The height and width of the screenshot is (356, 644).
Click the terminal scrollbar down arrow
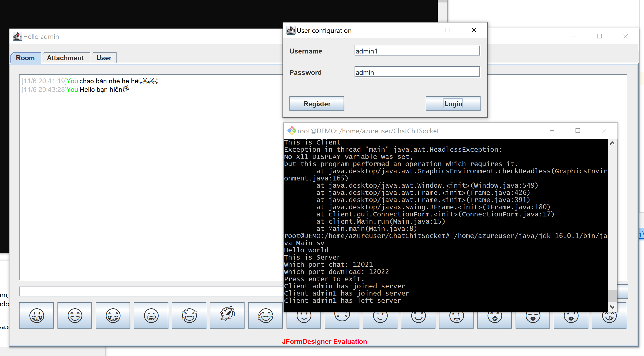(612, 307)
